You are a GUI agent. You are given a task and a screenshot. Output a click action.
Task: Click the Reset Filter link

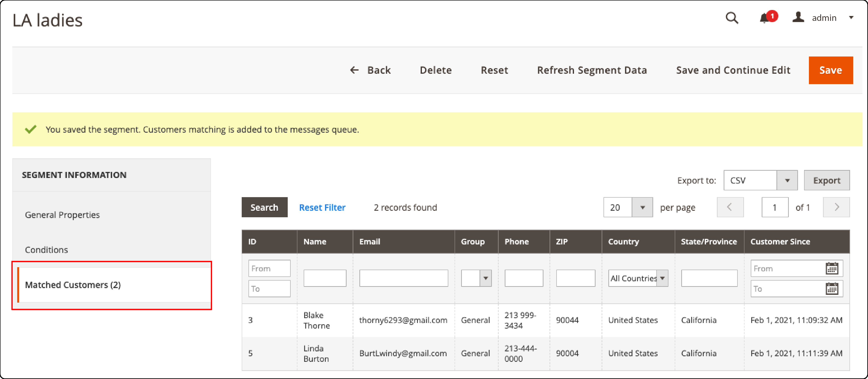(x=322, y=207)
